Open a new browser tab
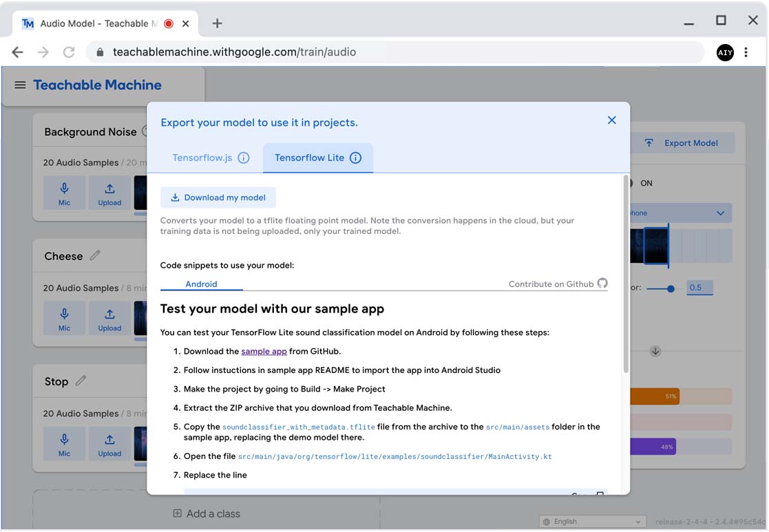This screenshot has width=769, height=532. pyautogui.click(x=217, y=23)
